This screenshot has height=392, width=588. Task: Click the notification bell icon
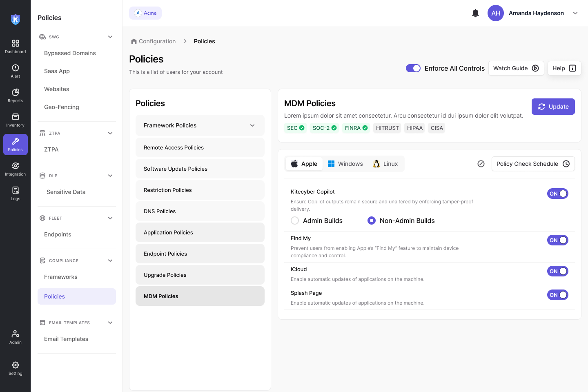tap(475, 13)
